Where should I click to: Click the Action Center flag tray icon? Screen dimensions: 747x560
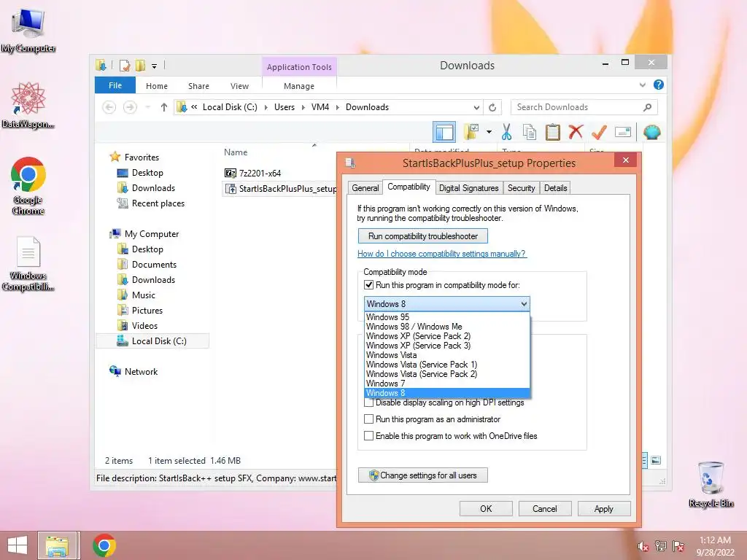[678, 546]
